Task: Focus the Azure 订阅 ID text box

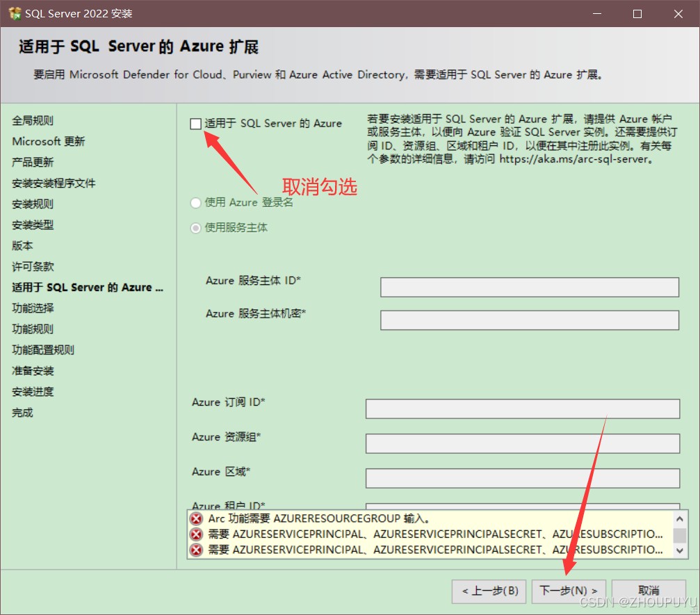Action: [522, 409]
